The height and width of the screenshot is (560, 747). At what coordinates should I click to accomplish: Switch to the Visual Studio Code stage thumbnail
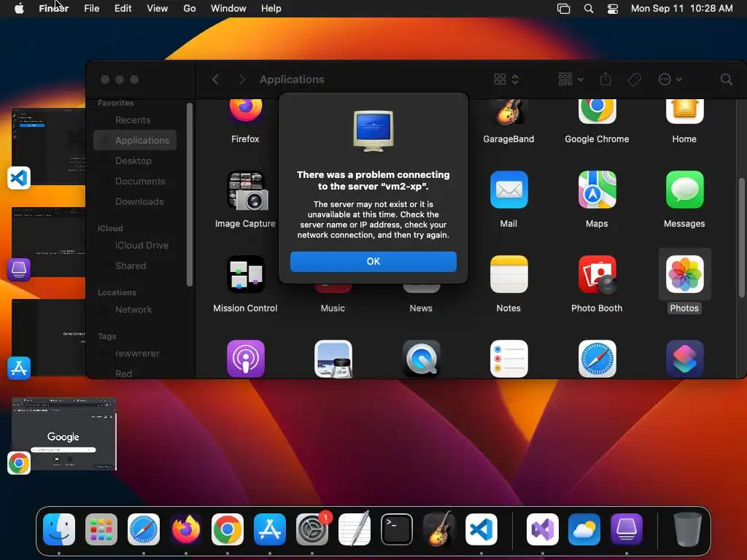point(49,147)
